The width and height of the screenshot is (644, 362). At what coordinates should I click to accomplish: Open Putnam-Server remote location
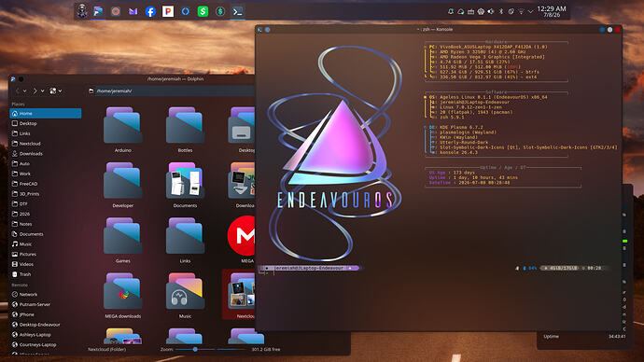click(45, 304)
